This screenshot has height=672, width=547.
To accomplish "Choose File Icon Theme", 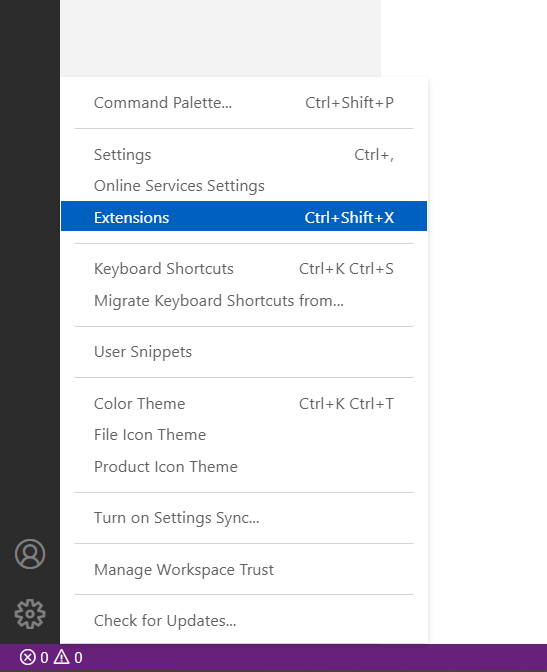I will tap(244, 435).
